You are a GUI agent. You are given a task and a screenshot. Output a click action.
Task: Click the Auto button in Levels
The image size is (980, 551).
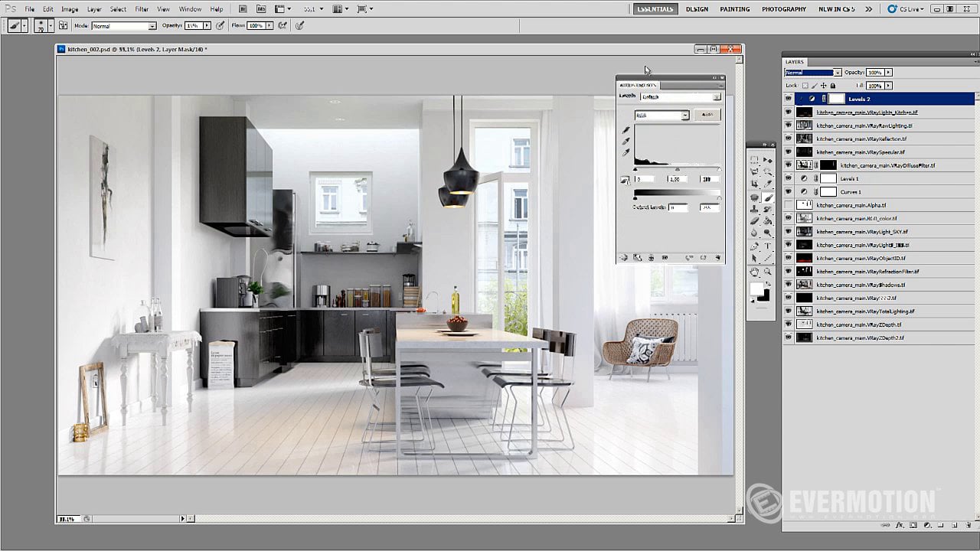click(707, 115)
